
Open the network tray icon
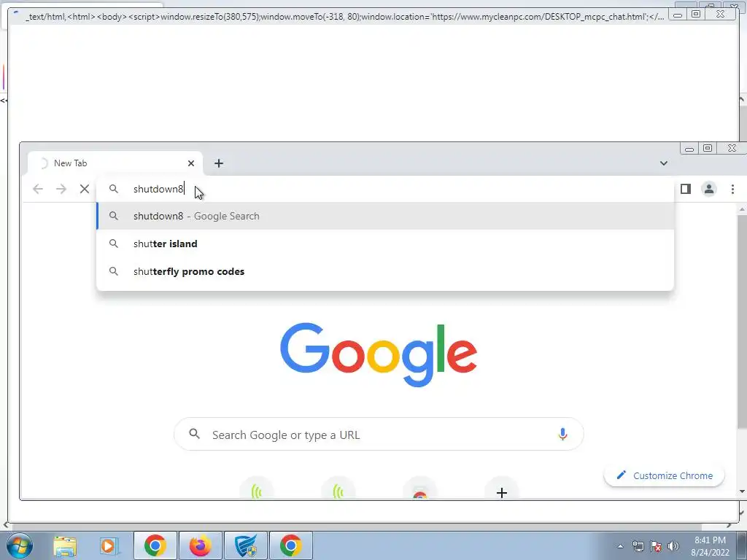638,546
